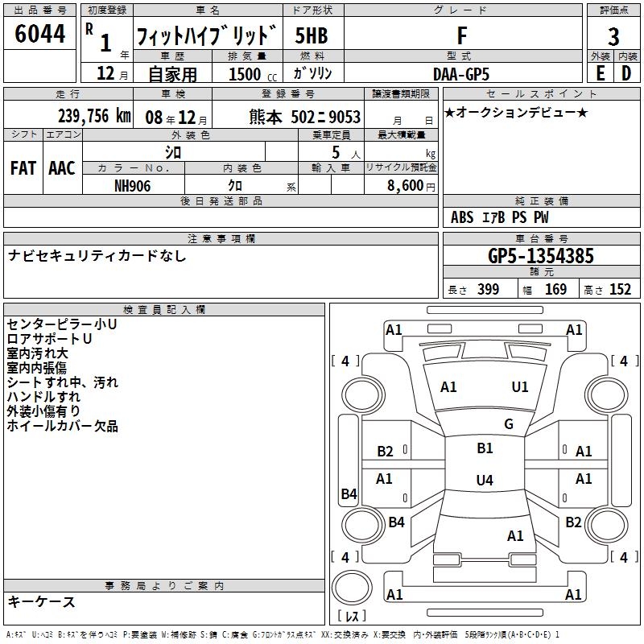
Task: Click the ナビセキュリティカードなし note
Action: [x=97, y=256]
